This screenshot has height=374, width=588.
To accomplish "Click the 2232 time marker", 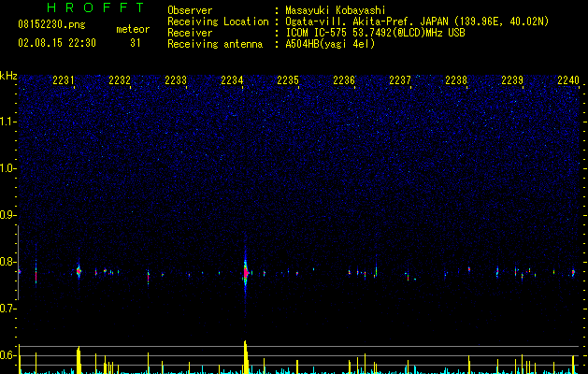I will 120,80.
